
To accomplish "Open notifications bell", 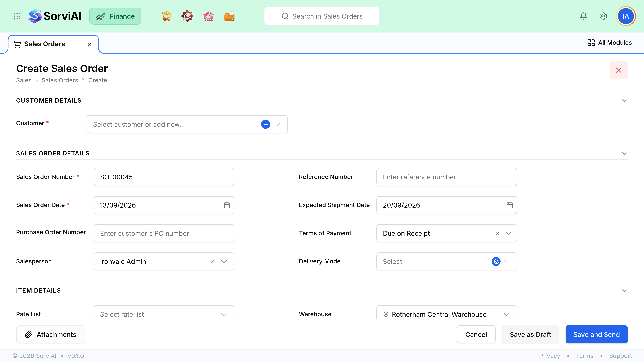I will [x=583, y=16].
